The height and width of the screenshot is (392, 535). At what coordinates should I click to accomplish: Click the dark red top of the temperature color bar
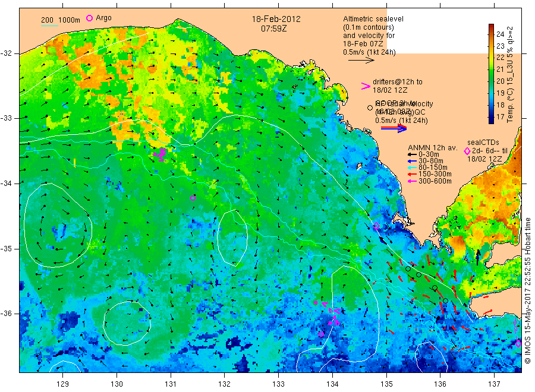point(492,27)
